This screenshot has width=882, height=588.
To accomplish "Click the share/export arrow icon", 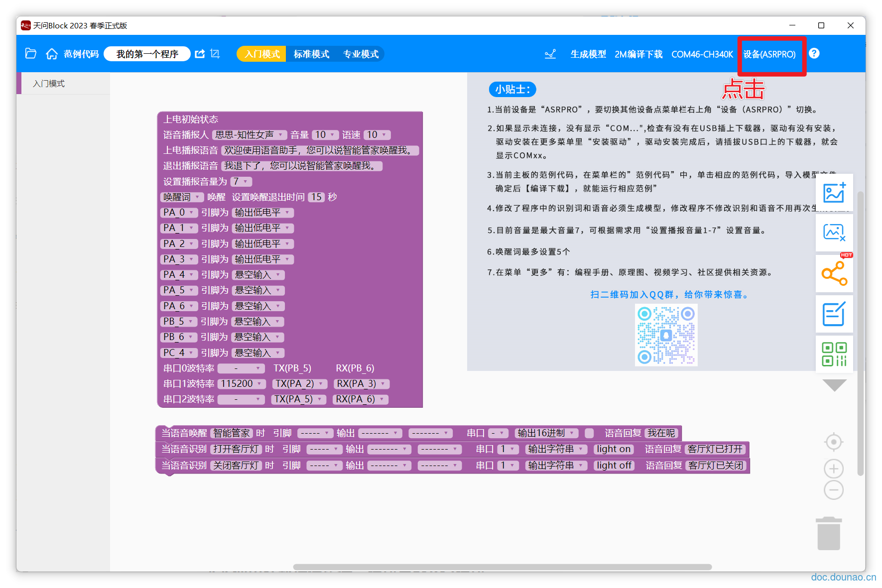I will point(200,54).
